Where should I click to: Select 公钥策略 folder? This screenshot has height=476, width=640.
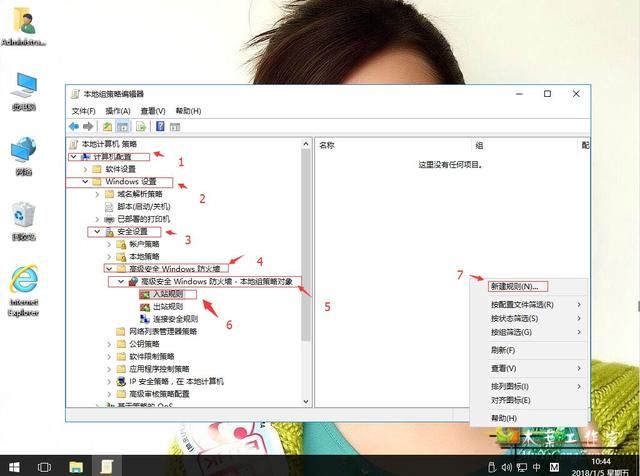point(144,344)
